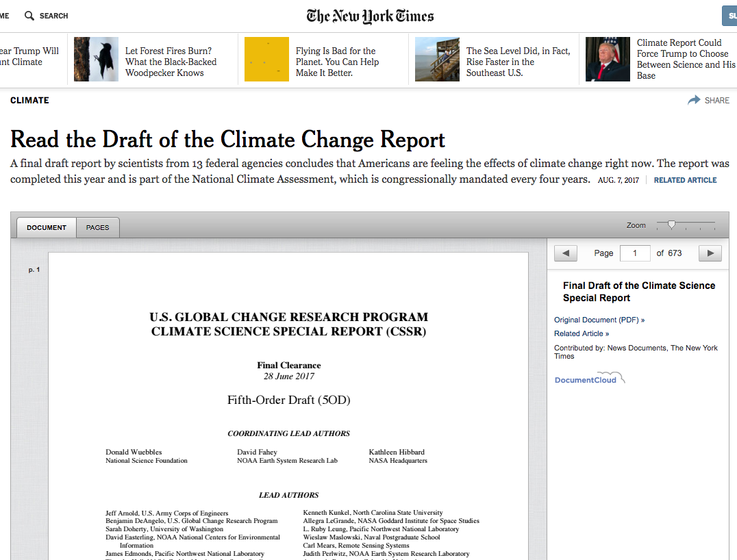
Task: Switch to the Pages tab
Action: [97, 227]
